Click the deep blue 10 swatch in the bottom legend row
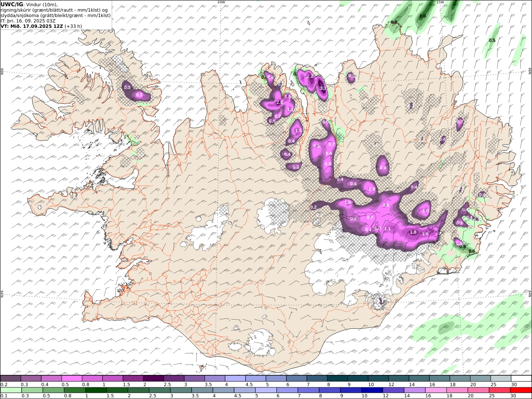 [372, 390]
